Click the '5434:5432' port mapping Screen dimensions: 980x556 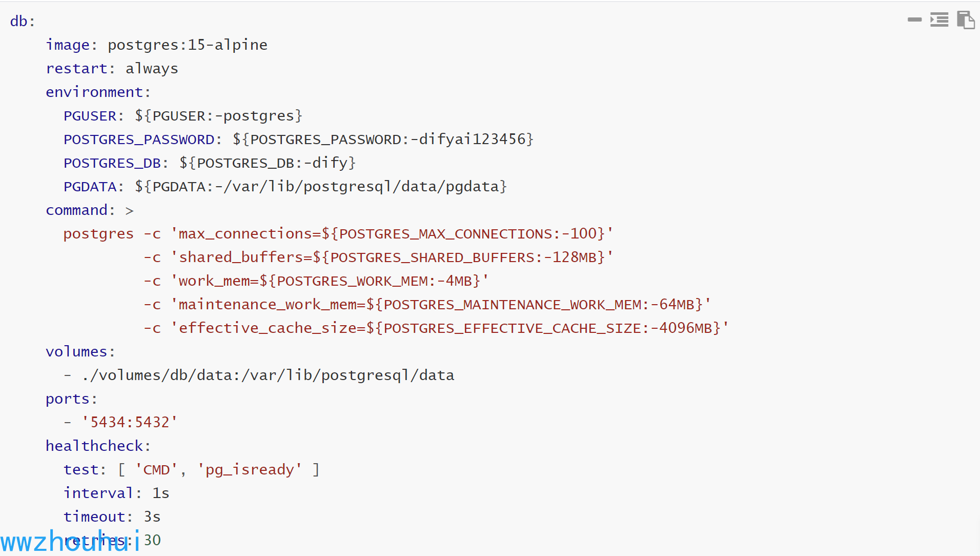pyautogui.click(x=130, y=422)
